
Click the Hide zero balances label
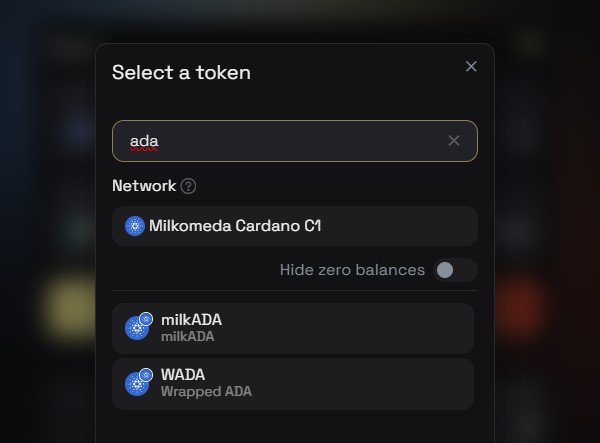(x=352, y=270)
